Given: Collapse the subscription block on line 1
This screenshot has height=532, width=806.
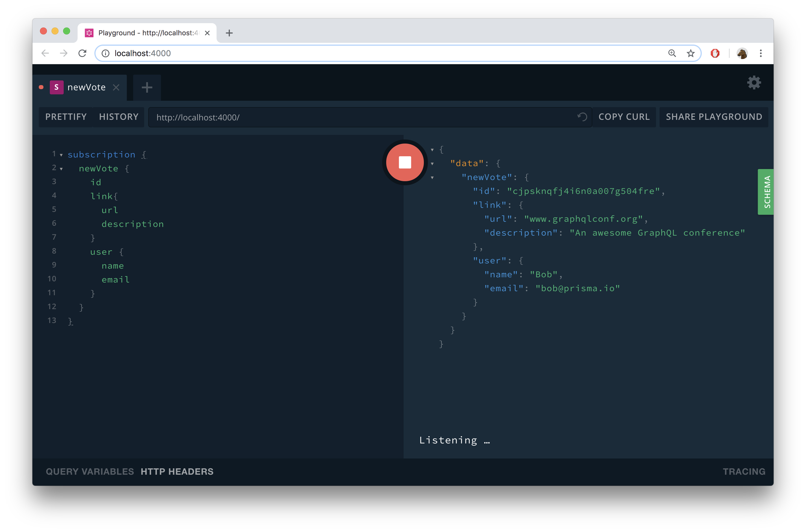Looking at the screenshot, I should click(61, 155).
